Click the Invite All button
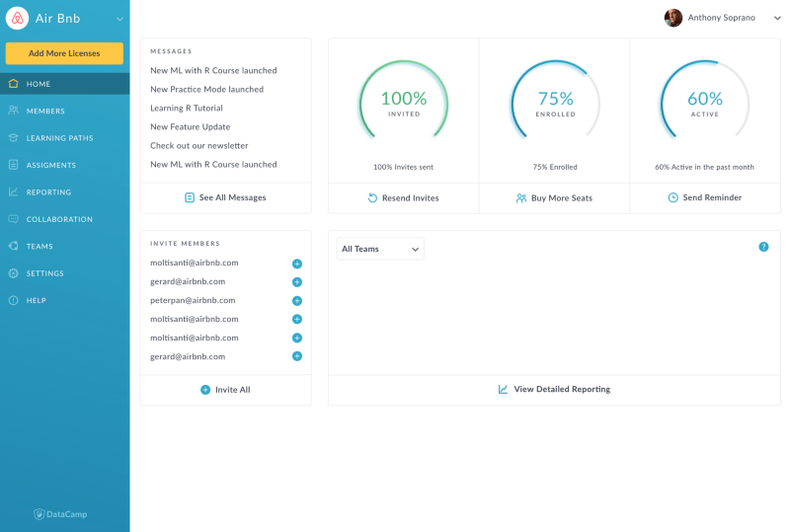Viewport: 790px width, 532px height. (226, 390)
